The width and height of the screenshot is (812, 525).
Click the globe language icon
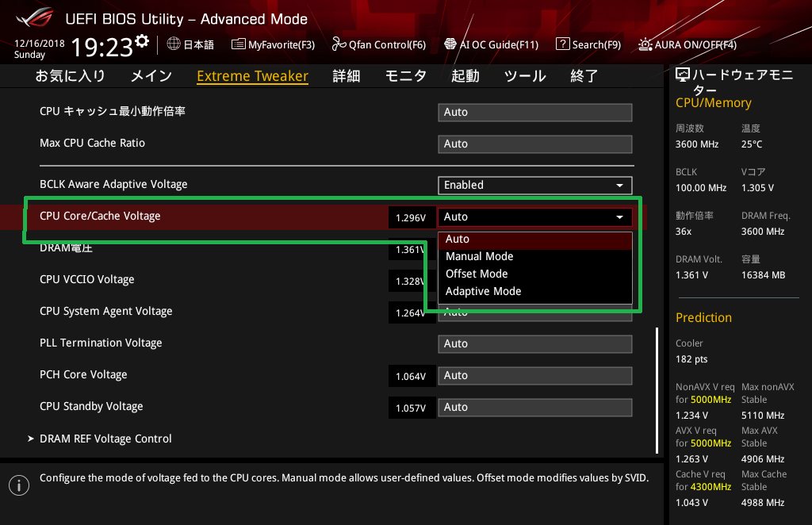(x=174, y=44)
